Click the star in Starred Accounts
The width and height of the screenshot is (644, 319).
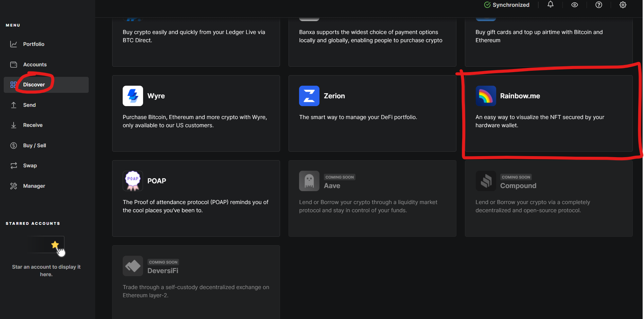(x=55, y=245)
